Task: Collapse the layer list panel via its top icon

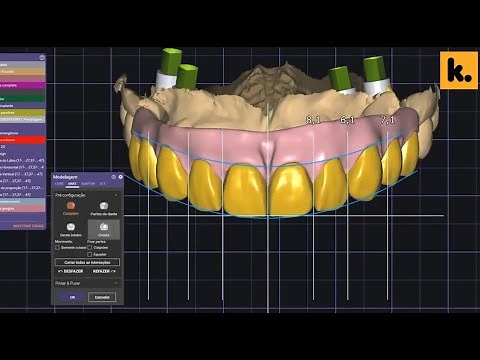Action: (42, 58)
